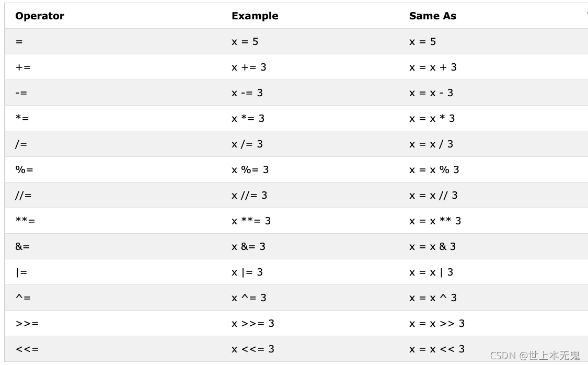Image resolution: width=588 pixels, height=365 pixels.
Task: Click the Same As column header
Action: click(x=433, y=16)
